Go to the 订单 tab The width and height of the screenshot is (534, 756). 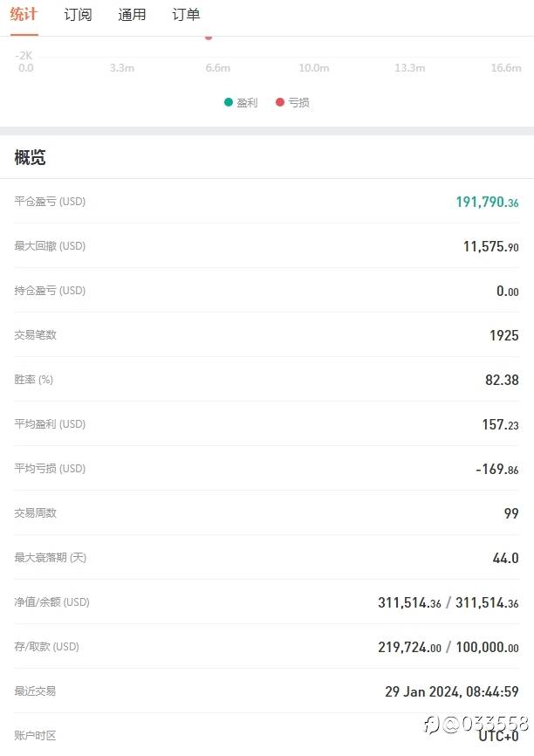click(186, 15)
